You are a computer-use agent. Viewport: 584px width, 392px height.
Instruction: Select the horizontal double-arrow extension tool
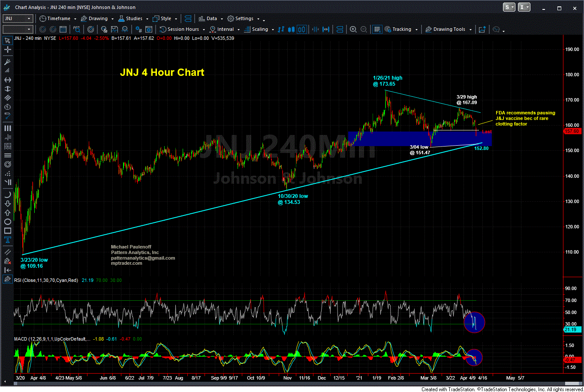coord(7,80)
